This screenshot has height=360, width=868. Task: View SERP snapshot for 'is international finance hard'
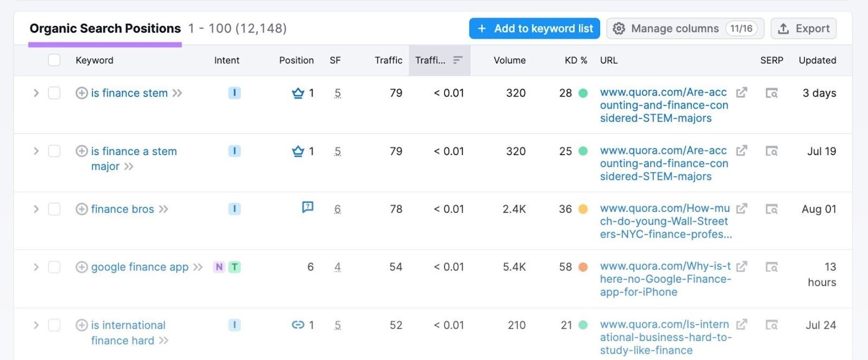point(771,325)
